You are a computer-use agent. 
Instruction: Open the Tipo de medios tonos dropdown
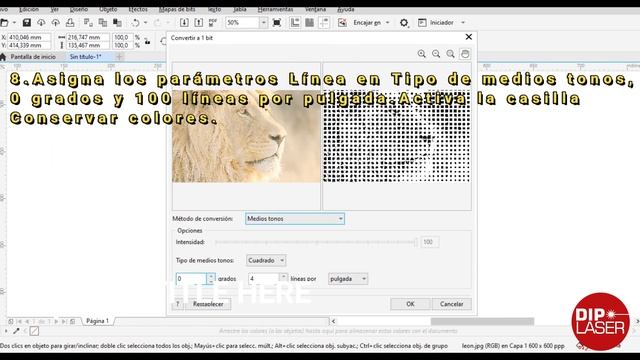point(266,260)
